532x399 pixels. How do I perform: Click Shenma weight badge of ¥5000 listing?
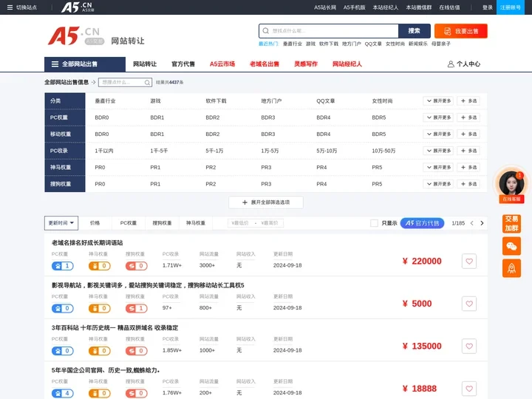coord(100,308)
